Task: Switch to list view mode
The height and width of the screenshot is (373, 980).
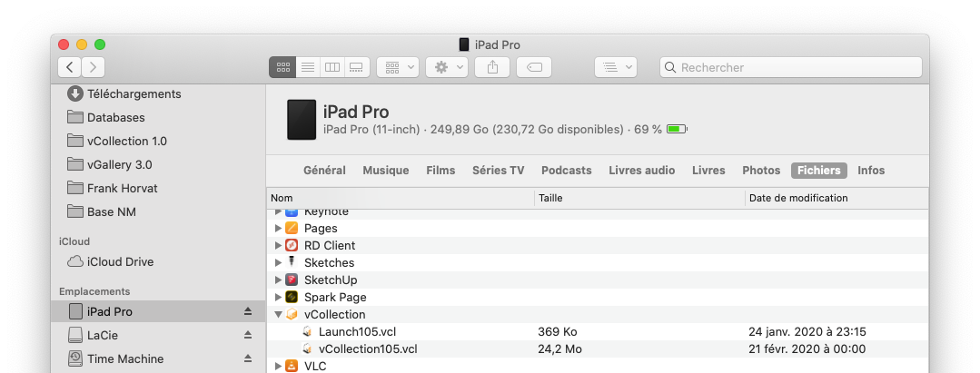Action: [308, 67]
